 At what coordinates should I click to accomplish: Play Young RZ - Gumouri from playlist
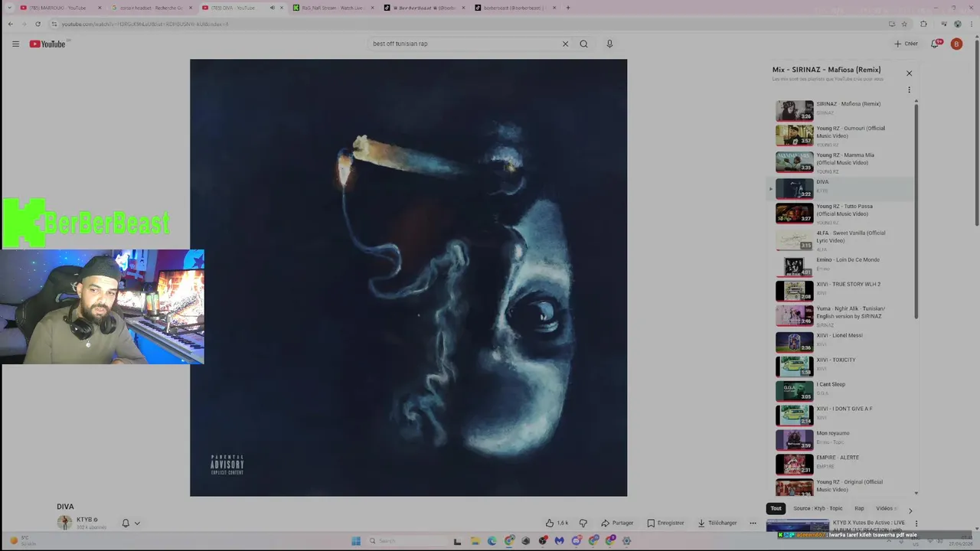[x=842, y=135]
